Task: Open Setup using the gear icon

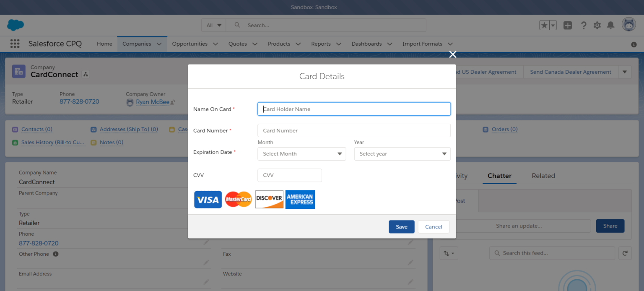Action: click(x=597, y=25)
